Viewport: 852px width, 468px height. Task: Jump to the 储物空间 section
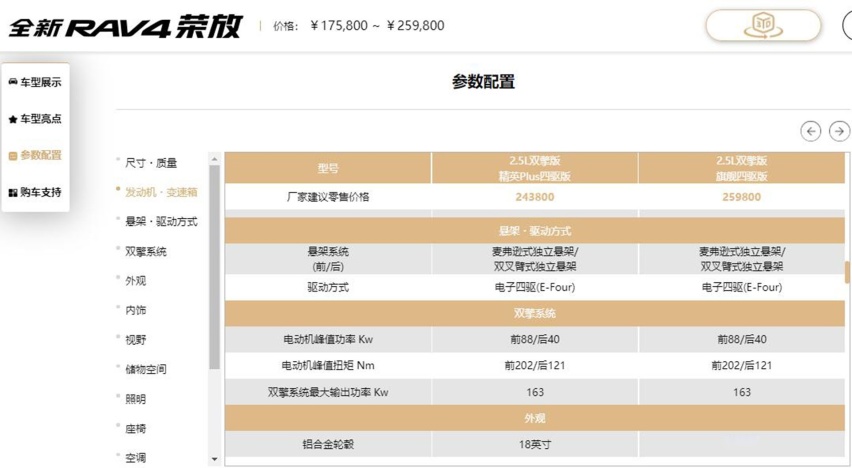146,370
